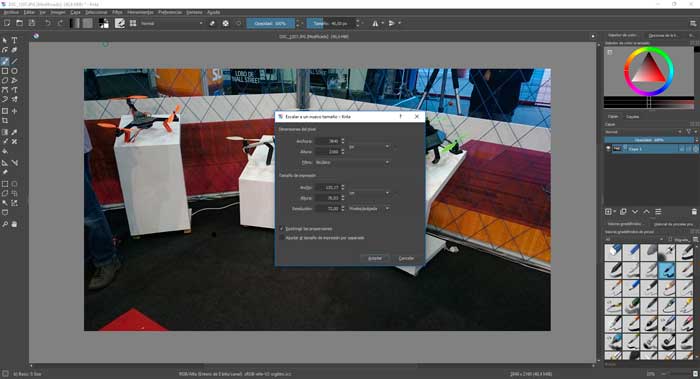Toggle the vertical mirror tool

392,23
